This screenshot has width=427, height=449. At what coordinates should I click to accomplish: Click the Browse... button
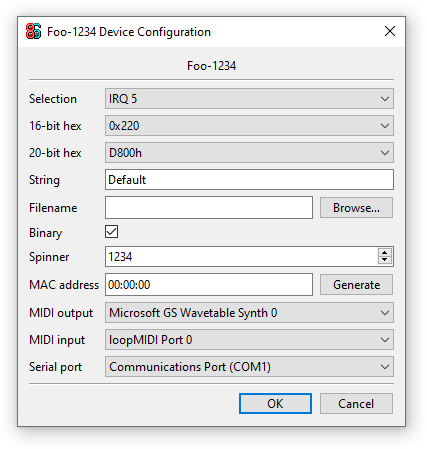(x=356, y=208)
